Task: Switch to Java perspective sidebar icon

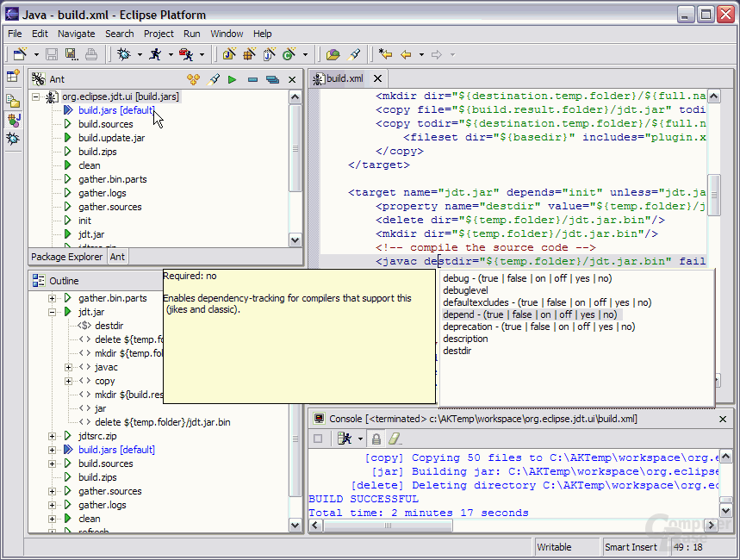Action: (13, 120)
